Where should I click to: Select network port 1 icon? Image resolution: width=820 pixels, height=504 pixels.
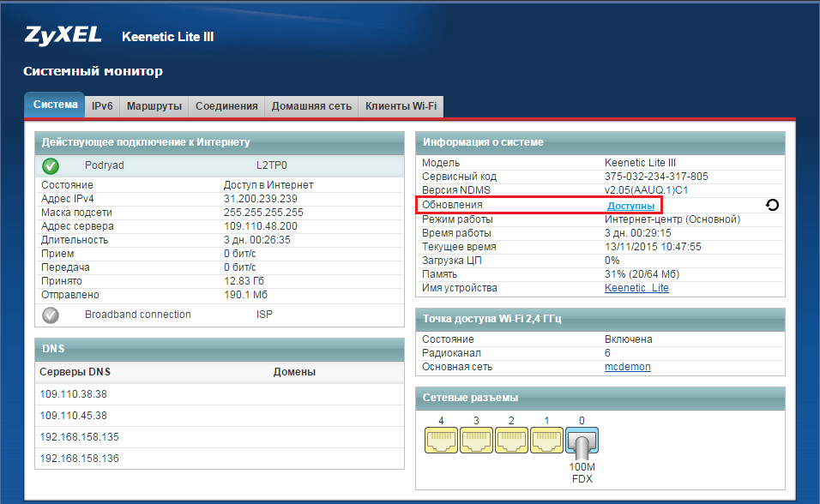click(x=546, y=441)
